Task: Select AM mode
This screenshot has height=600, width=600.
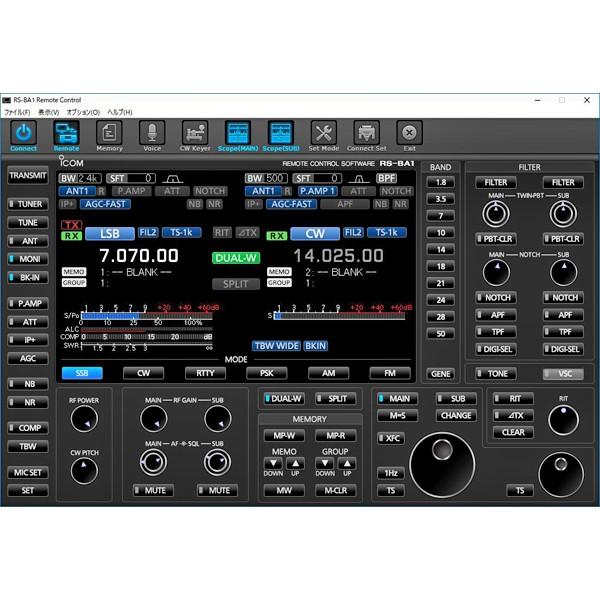Action: point(328,373)
